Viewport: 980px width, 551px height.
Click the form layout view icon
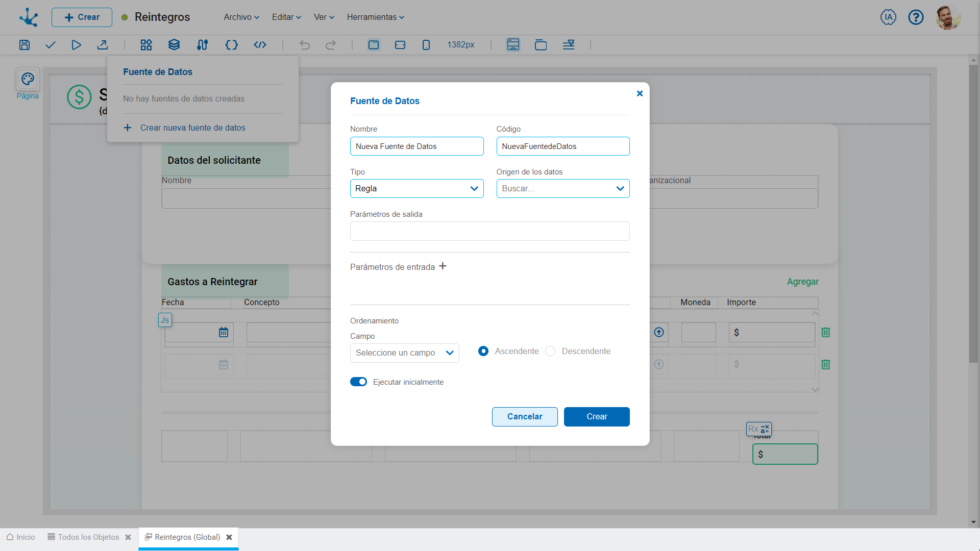(x=513, y=45)
